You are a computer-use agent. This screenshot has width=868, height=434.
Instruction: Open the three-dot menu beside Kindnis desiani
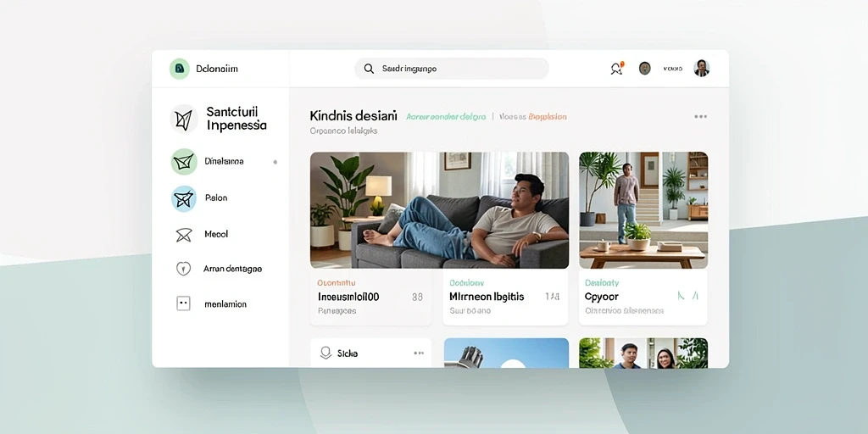[x=700, y=117]
